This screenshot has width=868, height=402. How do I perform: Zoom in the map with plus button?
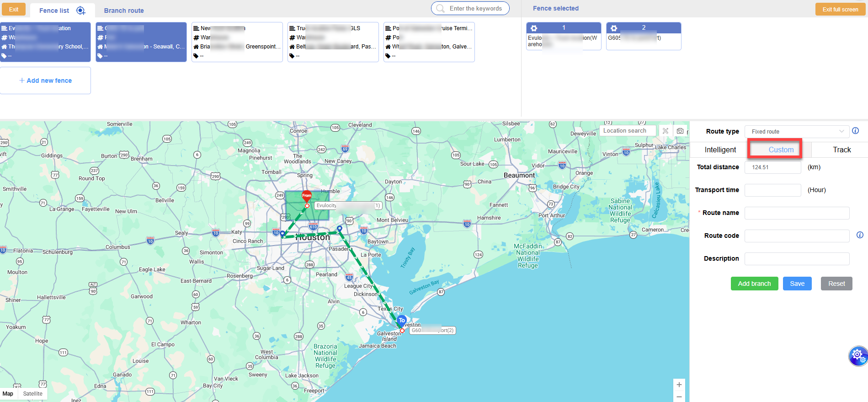point(679,385)
